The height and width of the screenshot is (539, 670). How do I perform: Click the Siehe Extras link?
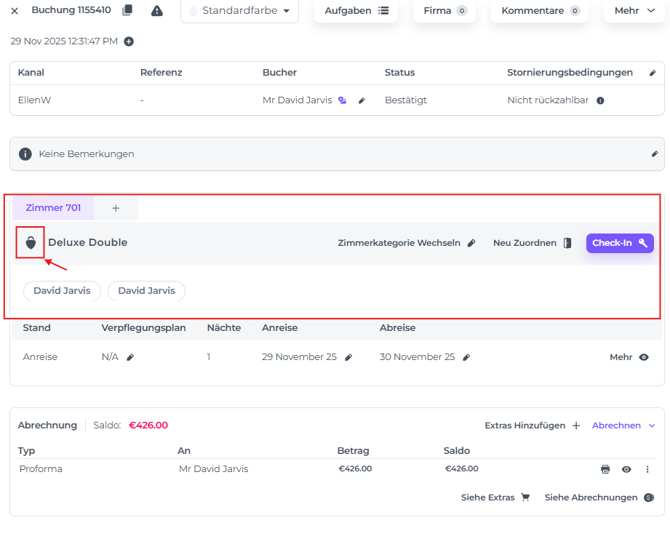495,497
